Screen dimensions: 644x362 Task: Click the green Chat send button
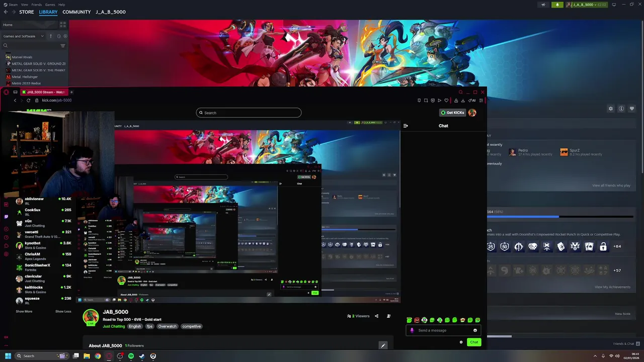pos(474,342)
